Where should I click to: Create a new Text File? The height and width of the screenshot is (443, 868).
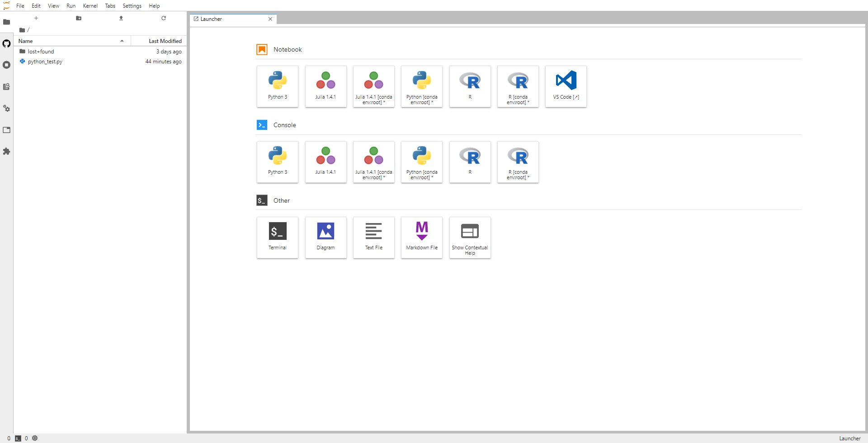pyautogui.click(x=373, y=238)
